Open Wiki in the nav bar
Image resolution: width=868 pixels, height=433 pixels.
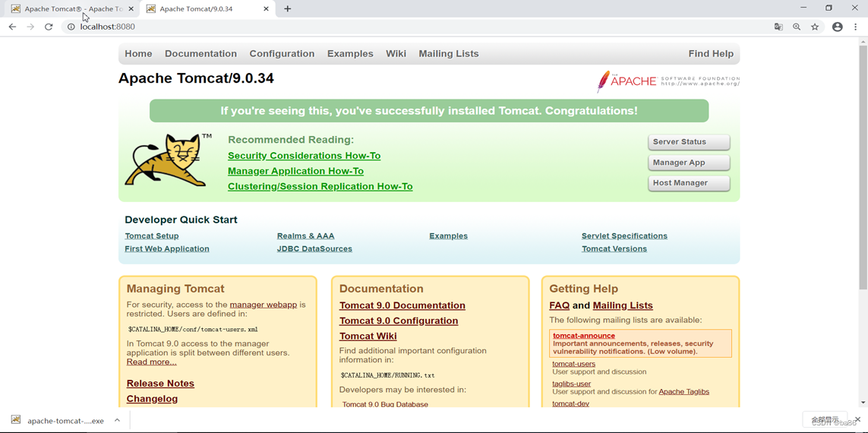(396, 54)
